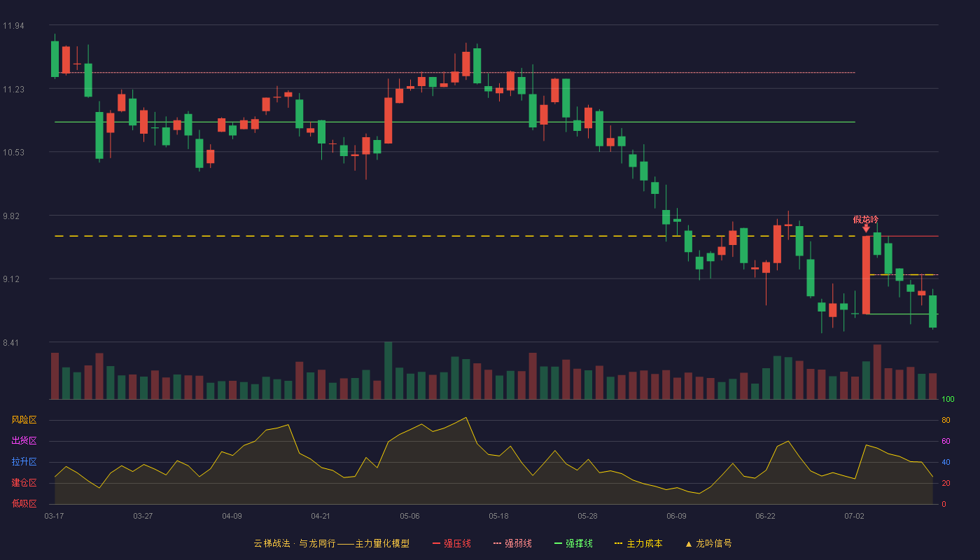Click the 建仓区 zone label
980x560 pixels.
pyautogui.click(x=24, y=483)
